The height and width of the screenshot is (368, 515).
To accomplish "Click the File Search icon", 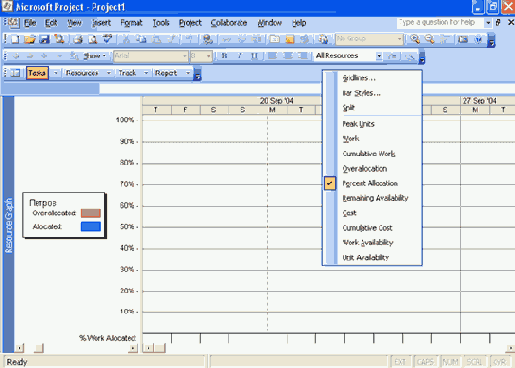I will 59,39.
